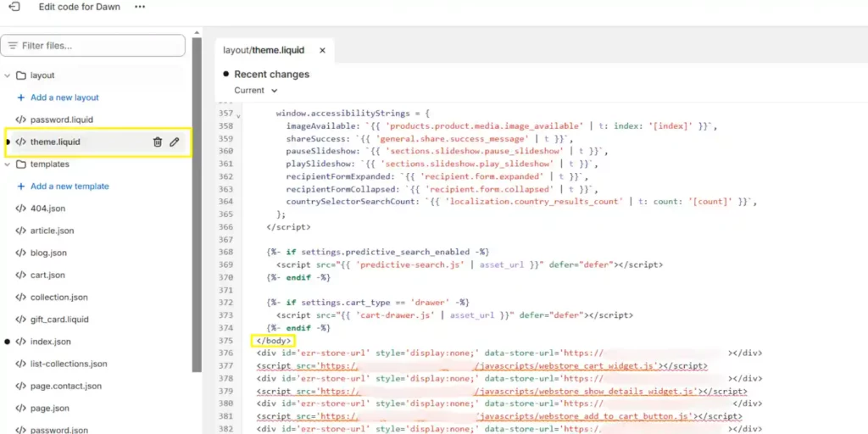Image resolution: width=868 pixels, height=434 pixels.
Task: Click the exit editor icon at top left
Action: 14,7
